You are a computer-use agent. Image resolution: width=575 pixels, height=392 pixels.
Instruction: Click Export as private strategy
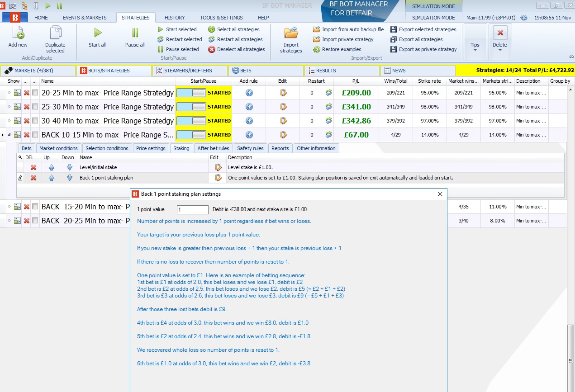(424, 49)
